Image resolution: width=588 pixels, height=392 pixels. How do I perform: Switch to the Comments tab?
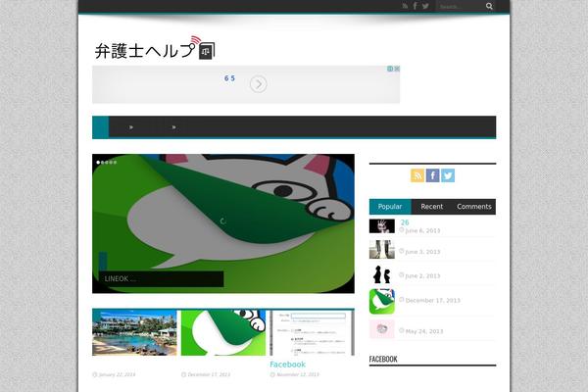474,207
